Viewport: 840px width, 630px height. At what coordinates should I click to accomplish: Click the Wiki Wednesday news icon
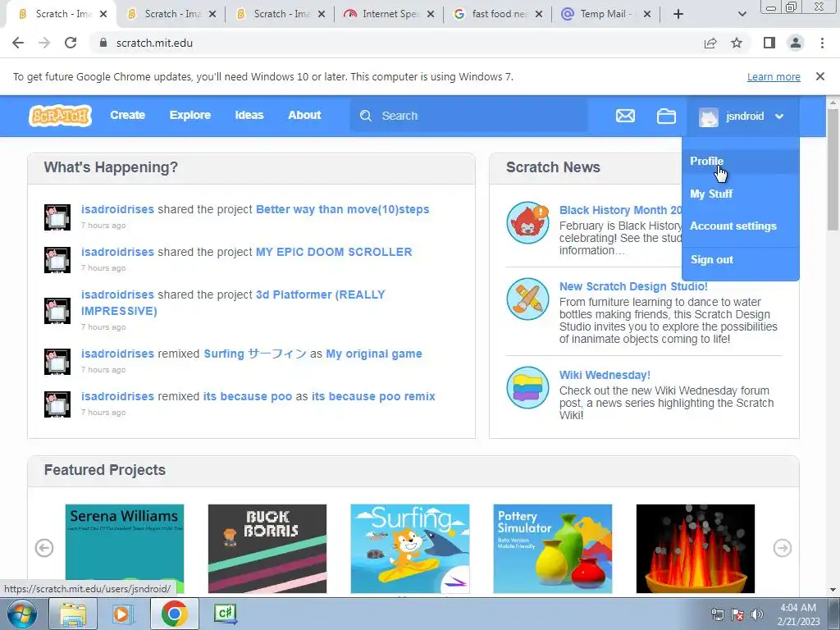tap(527, 387)
